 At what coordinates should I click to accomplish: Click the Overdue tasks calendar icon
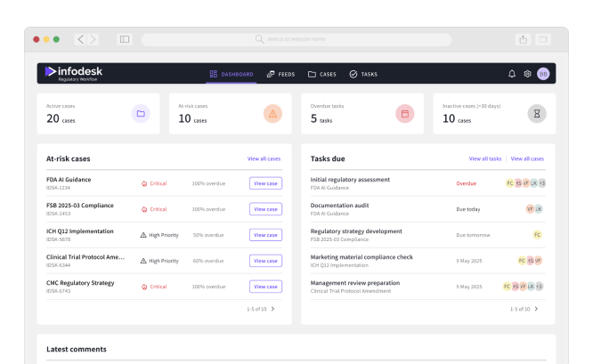pos(405,113)
